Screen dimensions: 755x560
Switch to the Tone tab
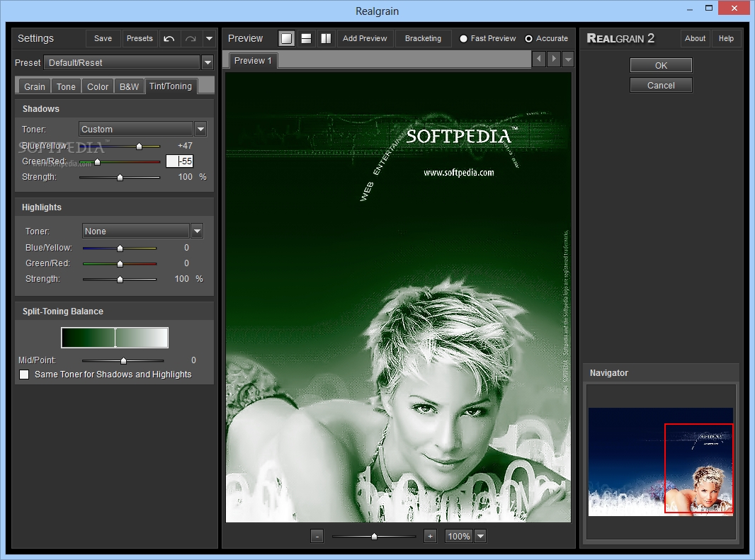[66, 86]
